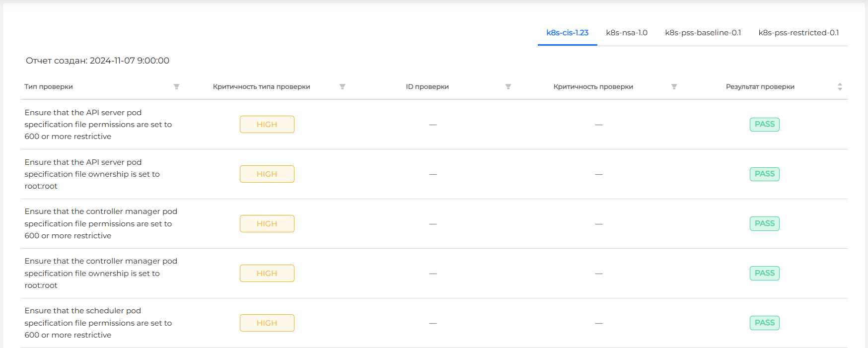
Task: Click the Результат проверки column header
Action: (760, 87)
